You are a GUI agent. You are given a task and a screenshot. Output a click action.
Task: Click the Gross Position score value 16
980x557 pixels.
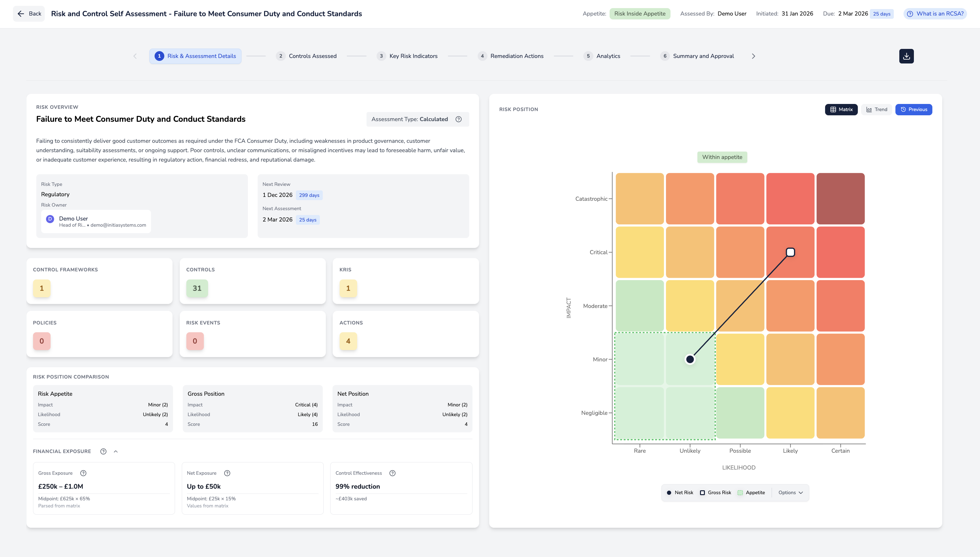point(315,424)
